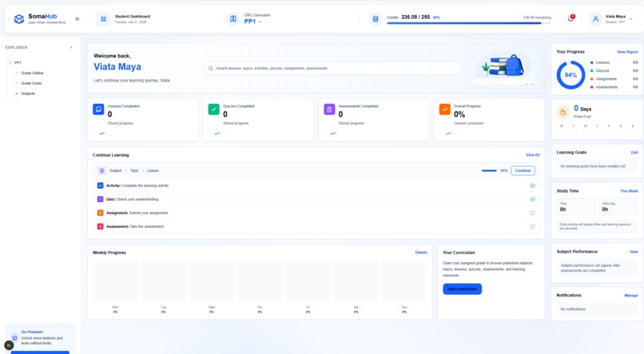The width and height of the screenshot is (644, 354).
Task: Click the sparkline under Lessons Completed
Action: click(x=101, y=133)
